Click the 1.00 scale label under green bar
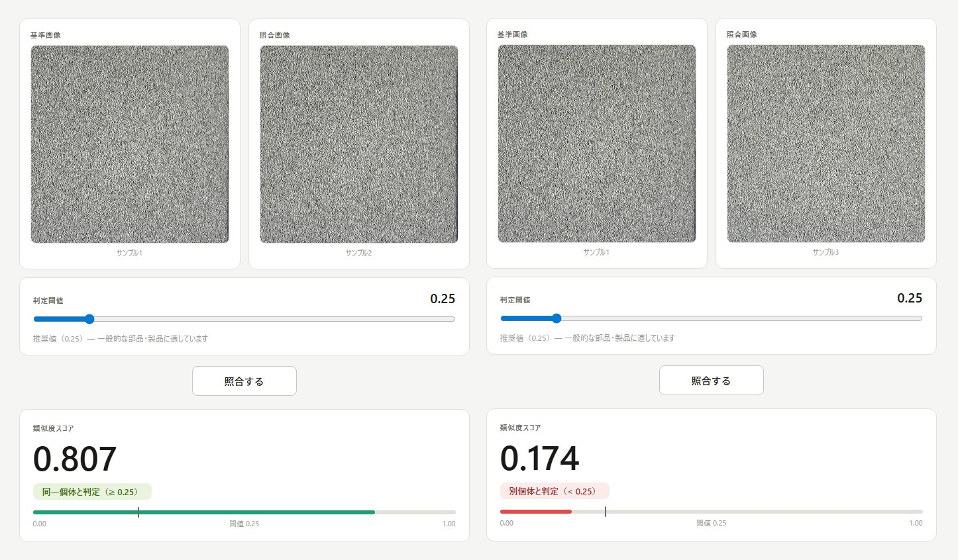 tap(449, 524)
